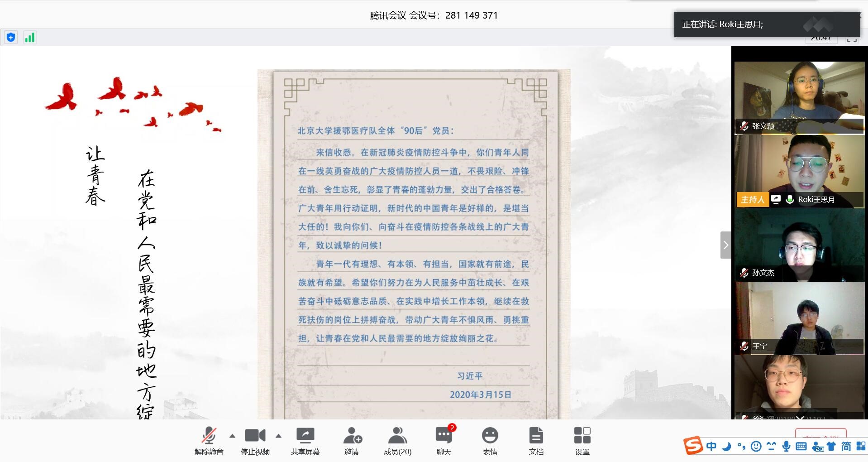Click the blue shield security icon
Image resolution: width=868 pixels, height=462 pixels.
(11, 38)
